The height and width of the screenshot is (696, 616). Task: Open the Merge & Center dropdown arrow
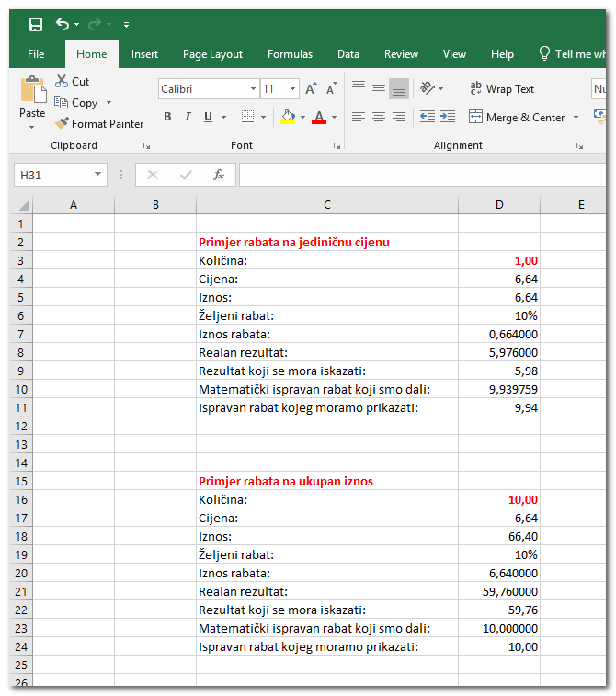576,117
